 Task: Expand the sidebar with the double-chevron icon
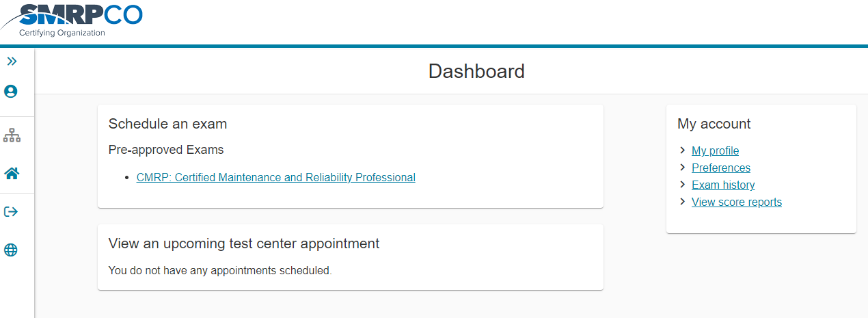pyautogui.click(x=12, y=62)
